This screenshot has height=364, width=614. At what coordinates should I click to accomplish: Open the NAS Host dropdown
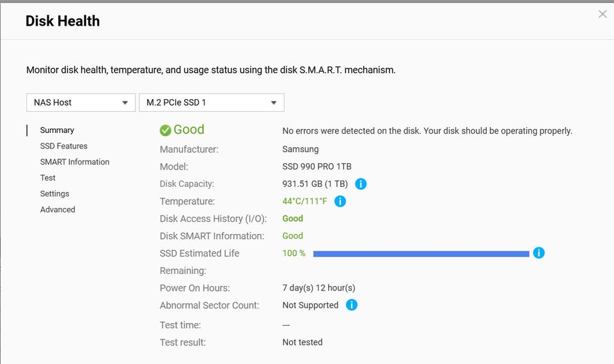pyautogui.click(x=81, y=102)
